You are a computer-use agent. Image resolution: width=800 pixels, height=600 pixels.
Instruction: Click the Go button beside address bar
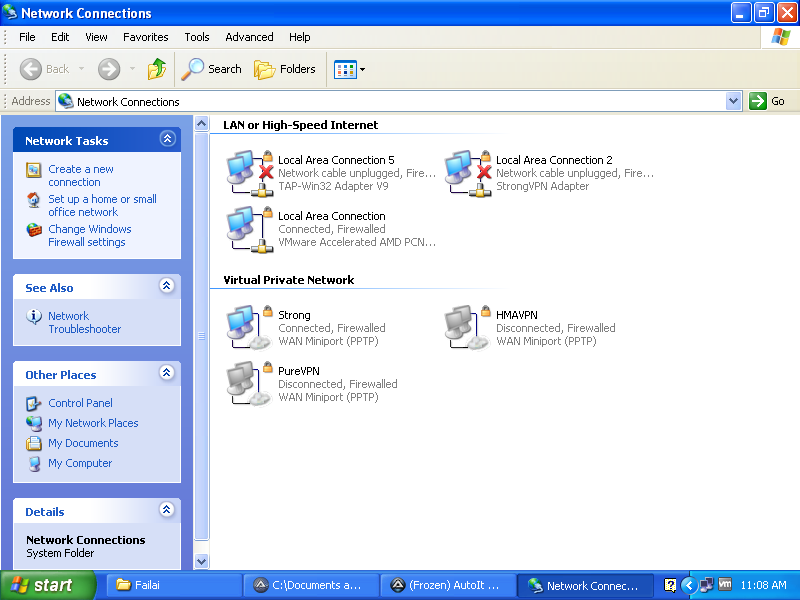(x=768, y=101)
